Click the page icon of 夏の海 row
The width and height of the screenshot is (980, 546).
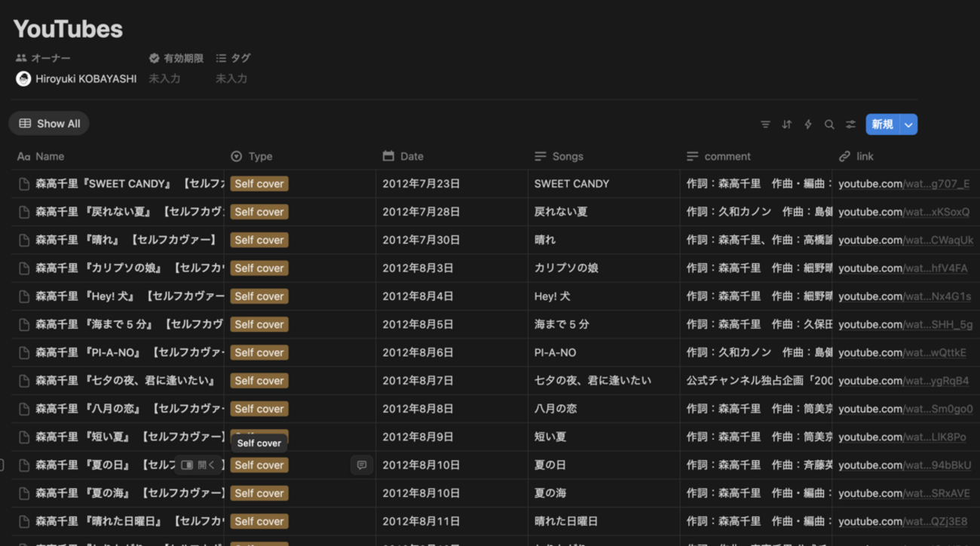tap(24, 493)
